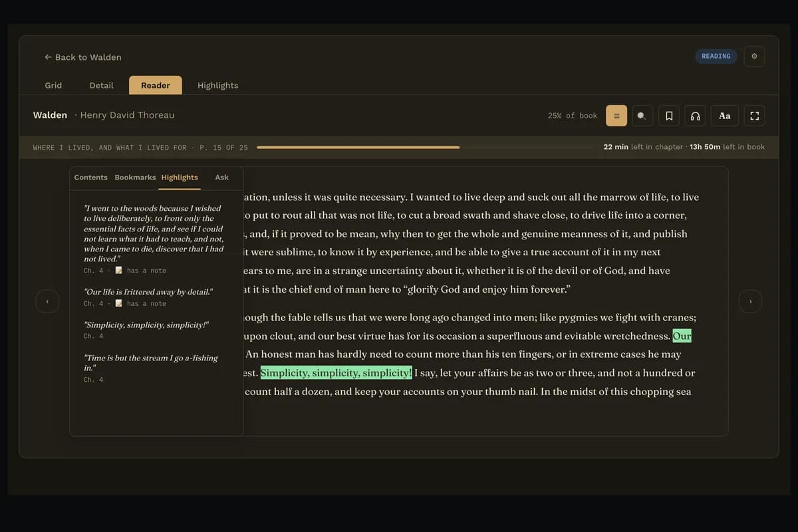Viewport: 798px width, 532px height.
Task: Click the "25% of book" indicator
Action: pos(573,116)
